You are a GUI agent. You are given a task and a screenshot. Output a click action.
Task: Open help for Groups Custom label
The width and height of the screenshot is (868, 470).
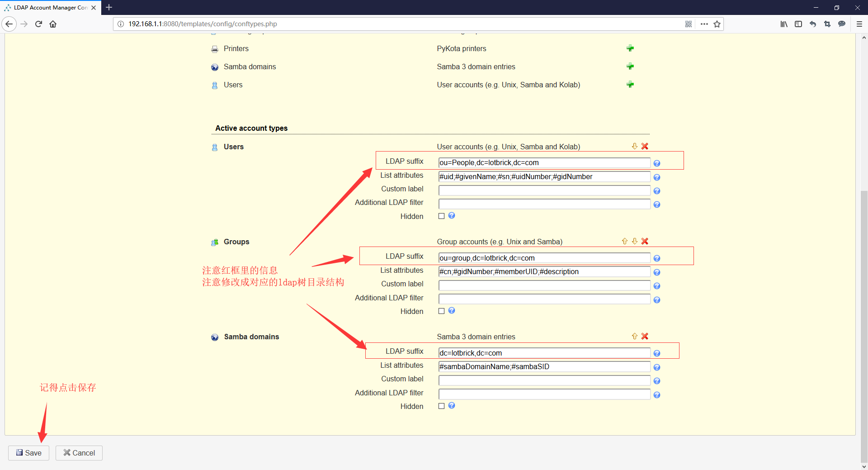(x=657, y=286)
